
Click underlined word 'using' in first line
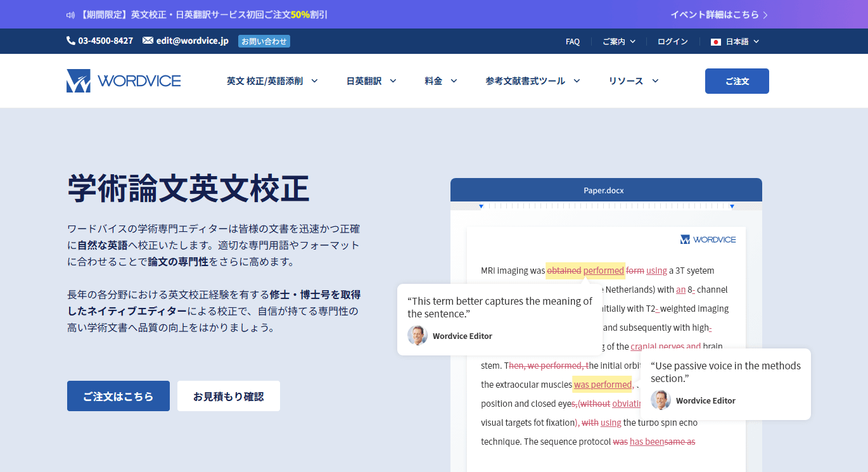click(656, 271)
